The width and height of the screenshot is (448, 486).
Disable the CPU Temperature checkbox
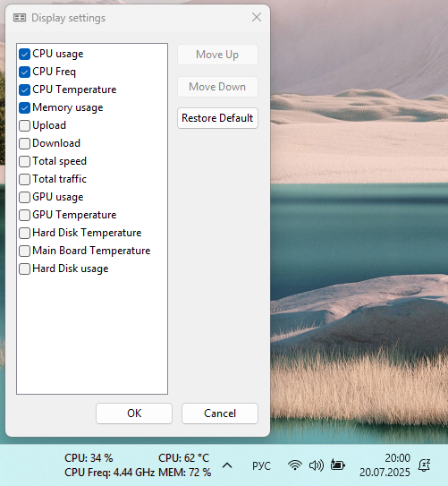point(24,90)
